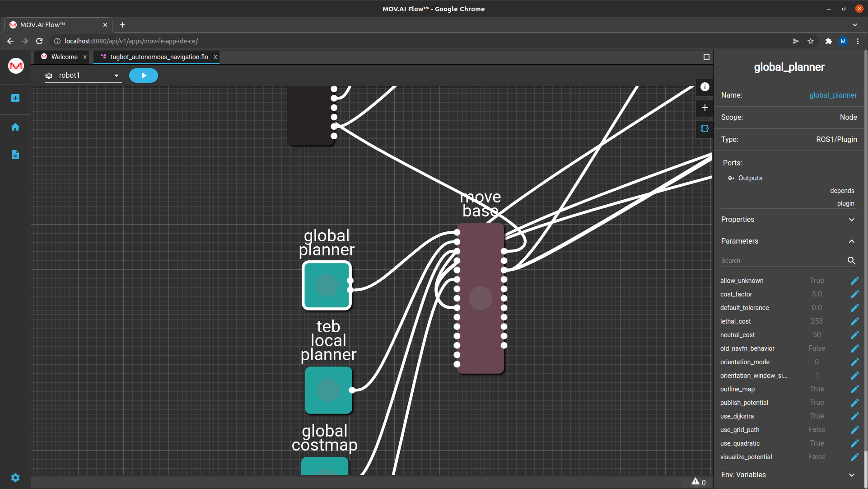868x489 pixels.
Task: Open the Chrome tab search chevron
Action: [x=854, y=25]
